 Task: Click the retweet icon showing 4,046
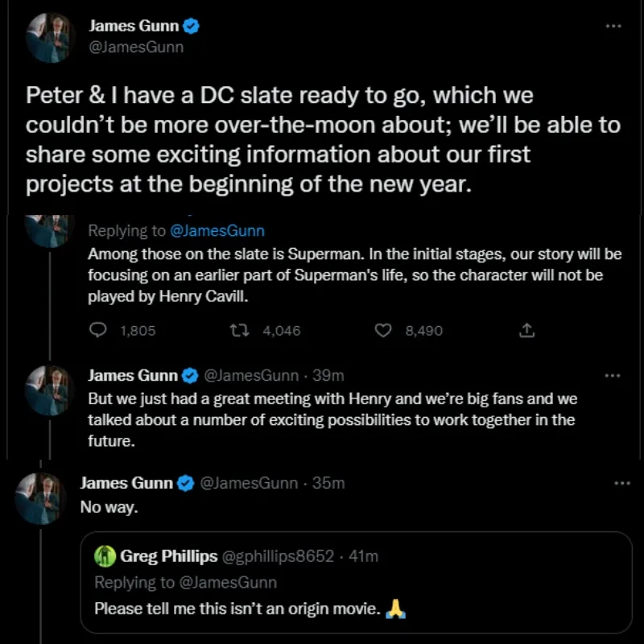coord(237,330)
